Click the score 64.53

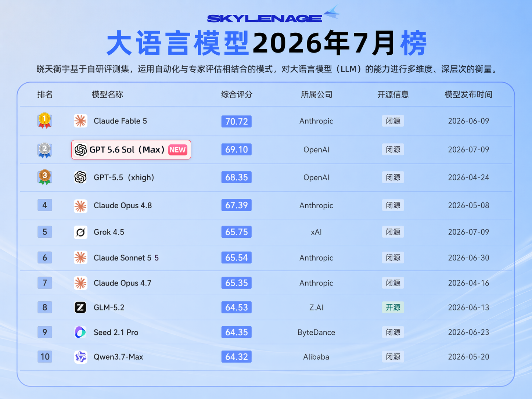(237, 307)
